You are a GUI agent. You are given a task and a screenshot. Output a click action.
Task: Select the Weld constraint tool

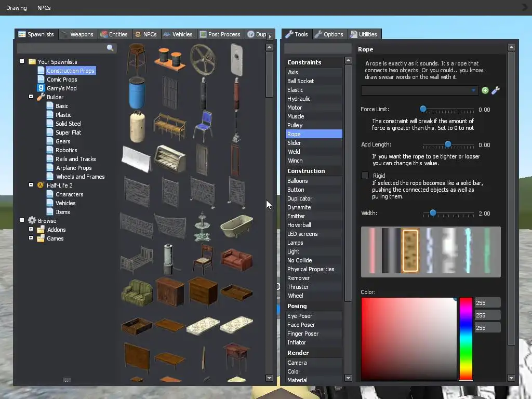pos(314,152)
